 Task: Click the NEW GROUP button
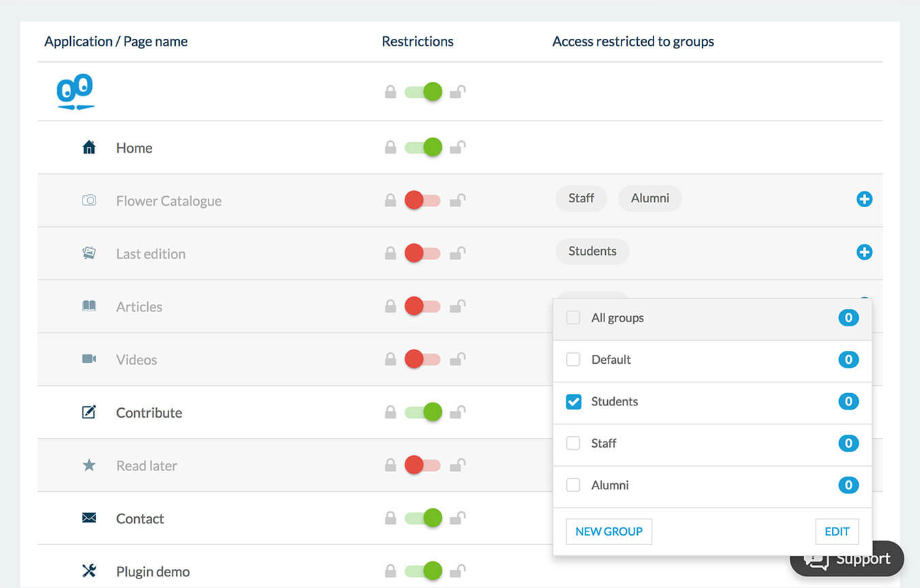point(609,531)
